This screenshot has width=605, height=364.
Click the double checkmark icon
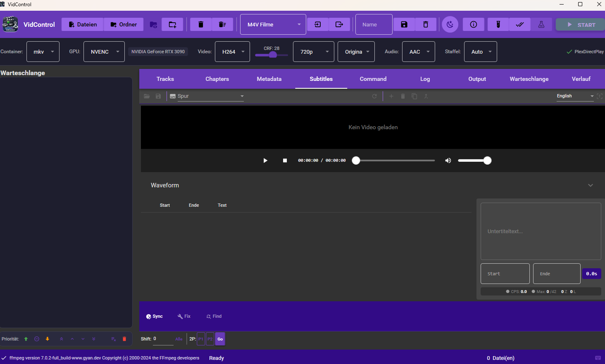[520, 25]
